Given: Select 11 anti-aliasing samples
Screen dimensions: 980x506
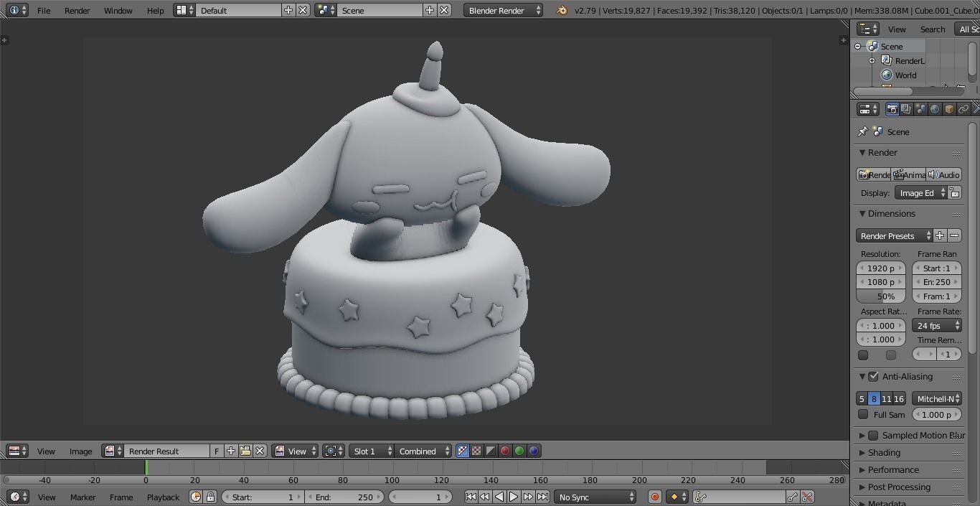Looking at the screenshot, I should [x=886, y=399].
